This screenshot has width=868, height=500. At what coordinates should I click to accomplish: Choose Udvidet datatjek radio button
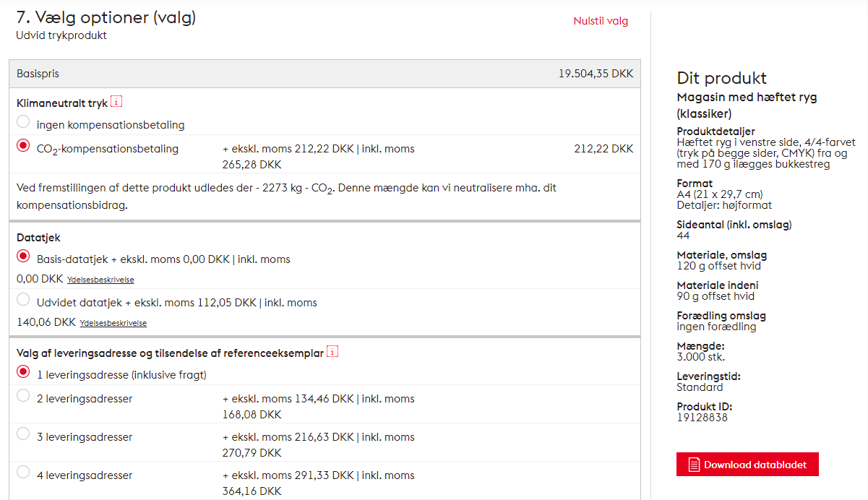point(24,300)
